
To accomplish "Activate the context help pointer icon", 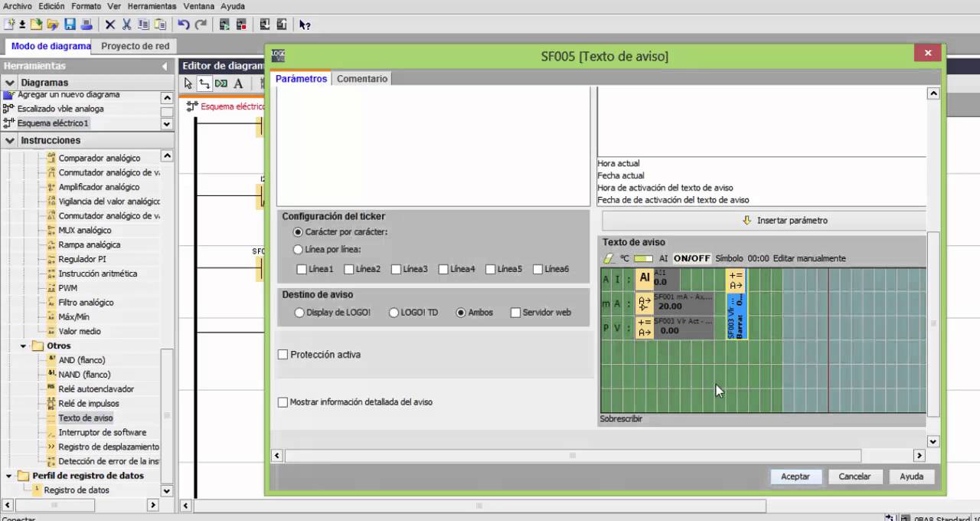I will click(x=305, y=25).
